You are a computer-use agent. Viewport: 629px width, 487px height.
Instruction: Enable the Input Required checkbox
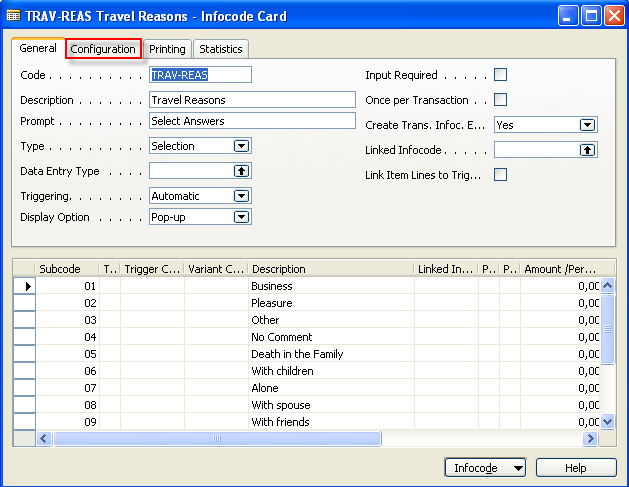click(501, 75)
